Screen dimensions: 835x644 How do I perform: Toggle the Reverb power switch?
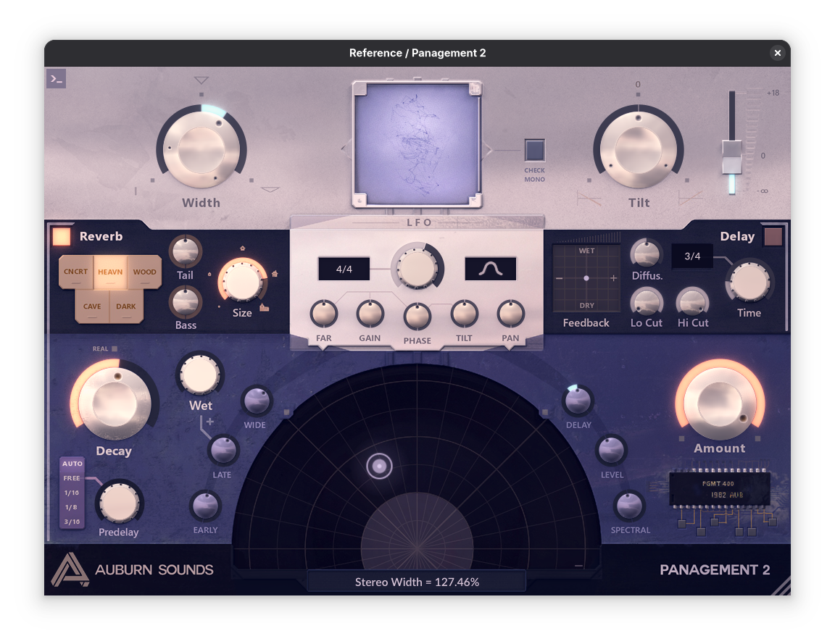coord(62,237)
